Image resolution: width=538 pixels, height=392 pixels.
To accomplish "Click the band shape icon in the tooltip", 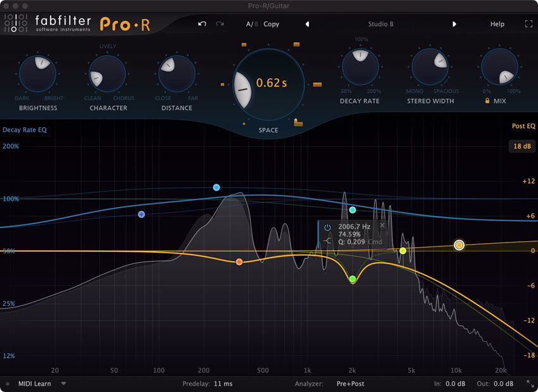I will (x=328, y=241).
